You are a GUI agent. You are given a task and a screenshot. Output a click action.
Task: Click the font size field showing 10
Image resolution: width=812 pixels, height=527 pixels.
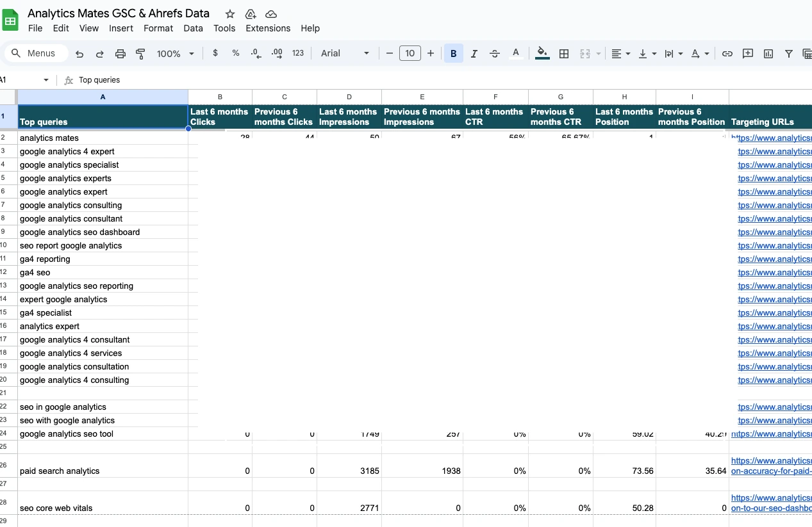coord(410,53)
